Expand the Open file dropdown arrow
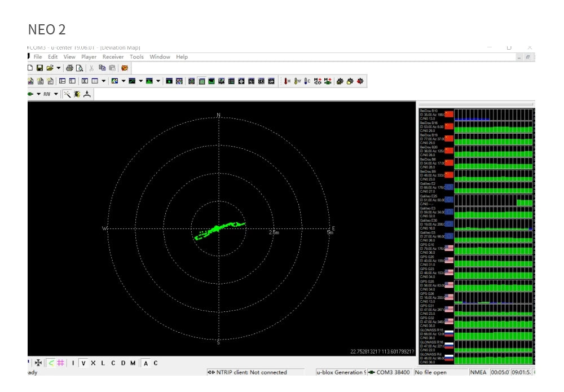This screenshot has width=564, height=392. (x=59, y=68)
